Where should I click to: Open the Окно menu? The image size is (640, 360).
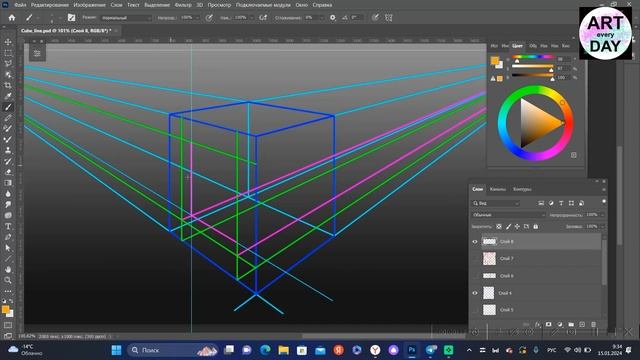tap(302, 5)
